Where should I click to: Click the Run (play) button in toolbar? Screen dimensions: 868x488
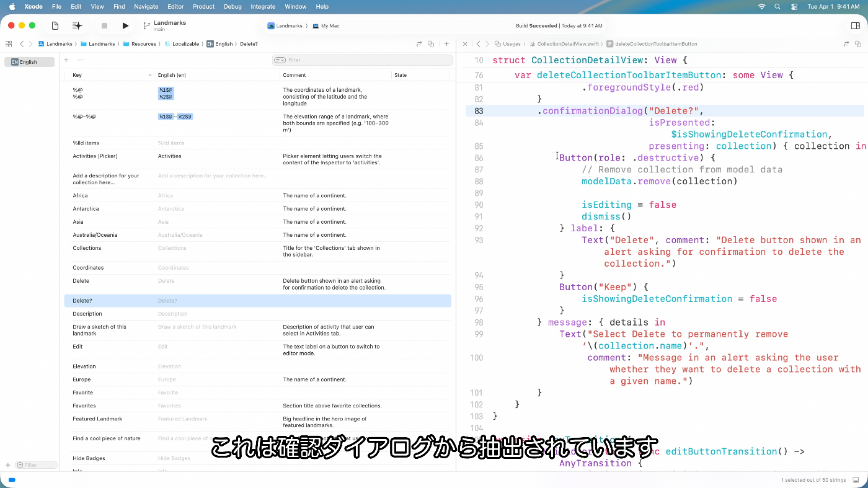pyautogui.click(x=125, y=25)
